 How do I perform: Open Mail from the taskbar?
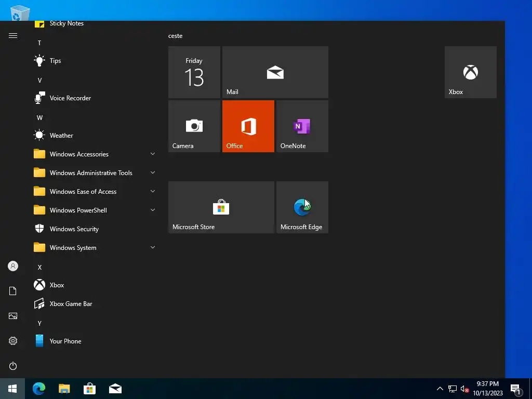(115, 389)
